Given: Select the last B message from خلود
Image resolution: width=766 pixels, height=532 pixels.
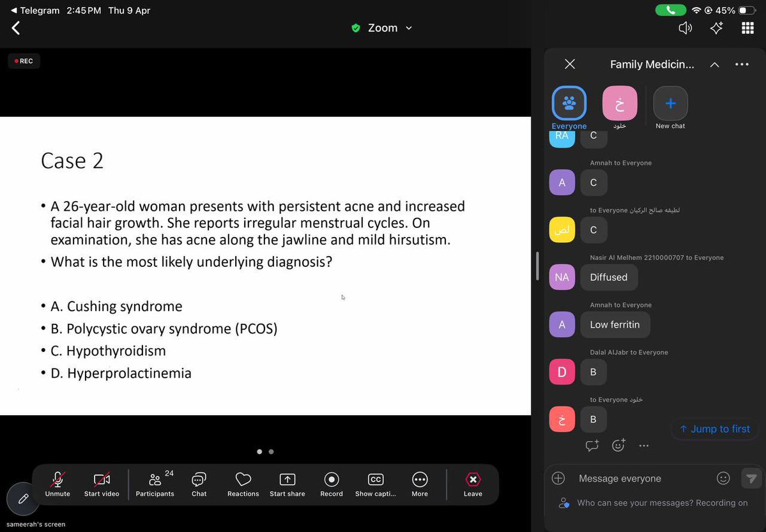Looking at the screenshot, I should click(593, 419).
